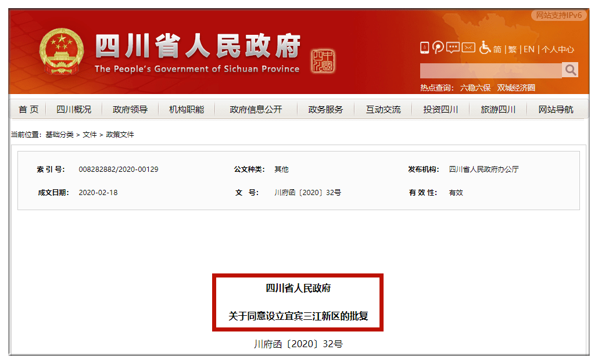The image size is (598, 364).
Task: Click the search magnifier icon
Action: tap(570, 70)
